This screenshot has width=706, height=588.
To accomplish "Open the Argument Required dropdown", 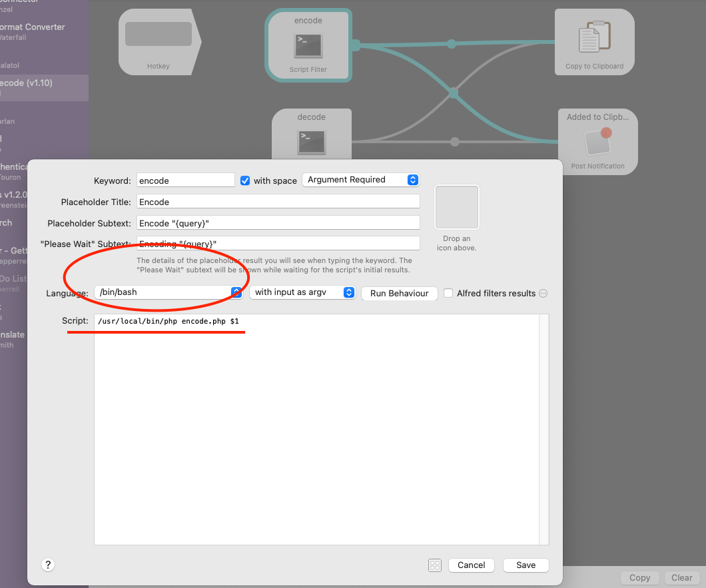I will [x=360, y=180].
